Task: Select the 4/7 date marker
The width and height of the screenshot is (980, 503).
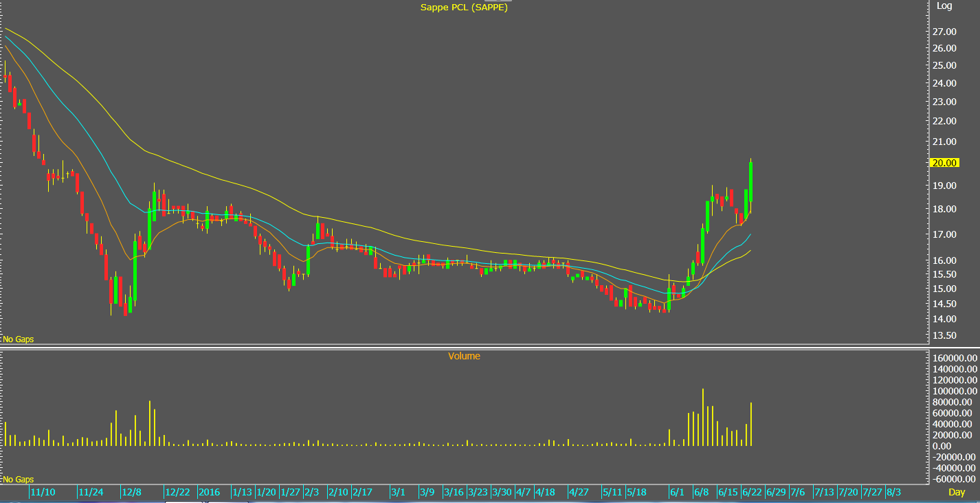Action: click(523, 493)
